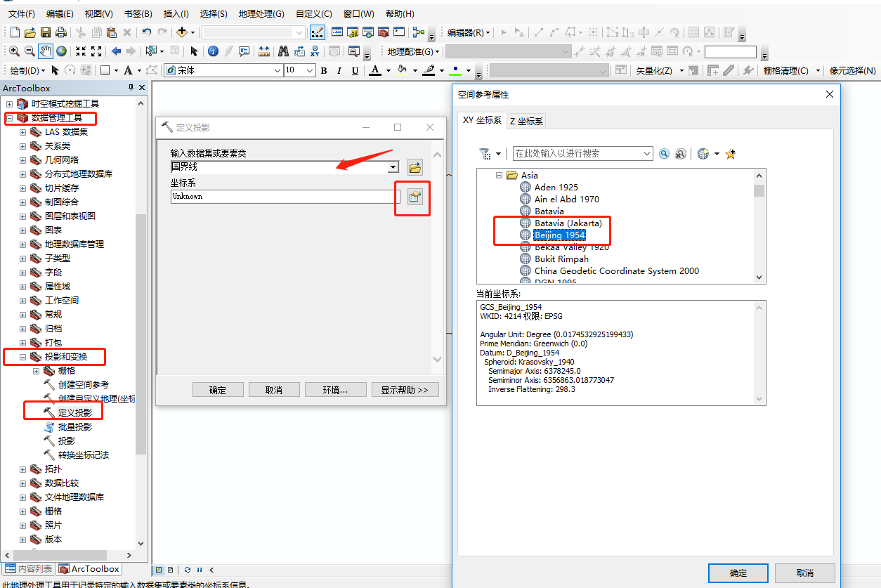The width and height of the screenshot is (881, 588).
Task: Open the font size dropdown showing 10
Action: pos(310,70)
